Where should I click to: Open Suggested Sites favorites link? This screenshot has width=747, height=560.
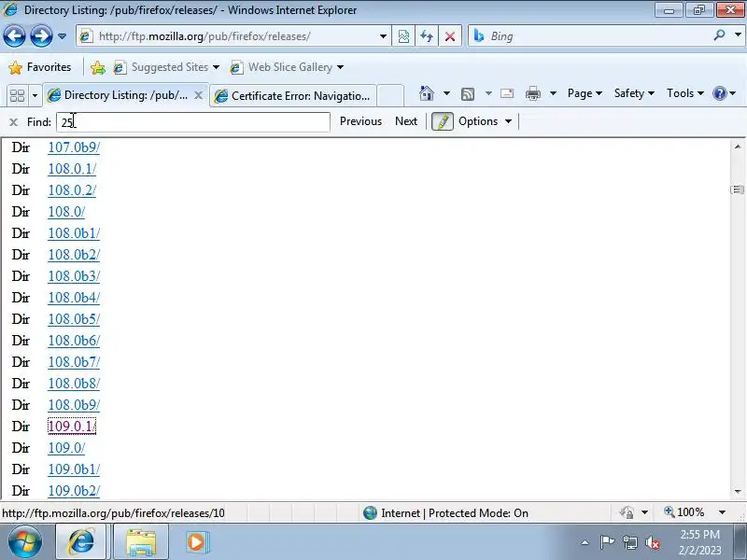(166, 67)
